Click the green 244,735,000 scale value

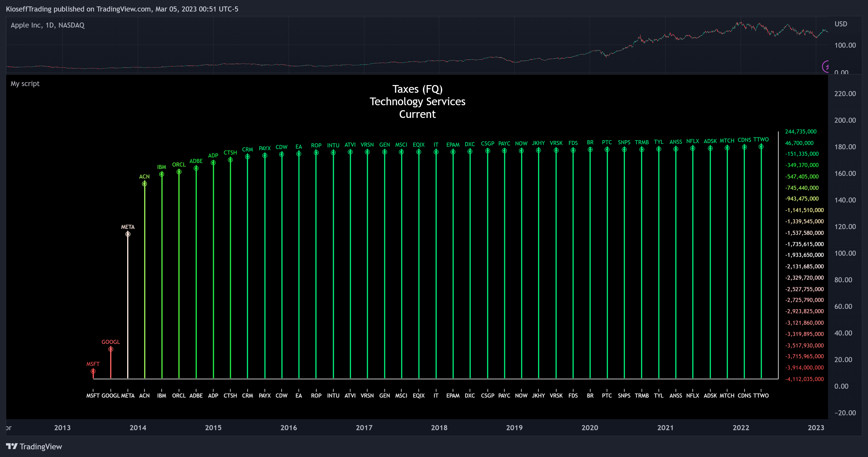(801, 132)
